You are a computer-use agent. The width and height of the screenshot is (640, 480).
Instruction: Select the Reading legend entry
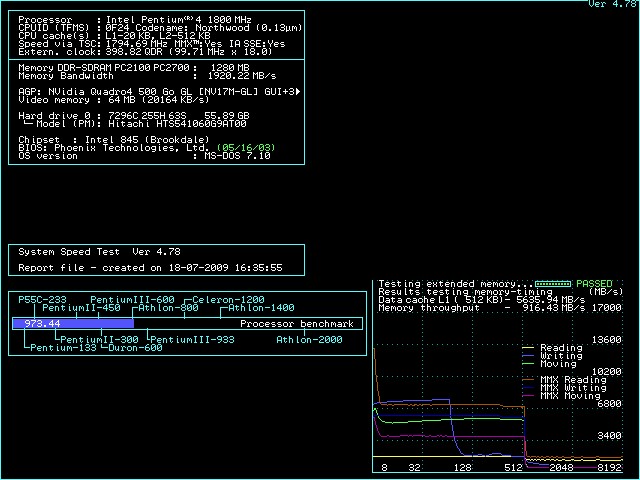(x=560, y=348)
